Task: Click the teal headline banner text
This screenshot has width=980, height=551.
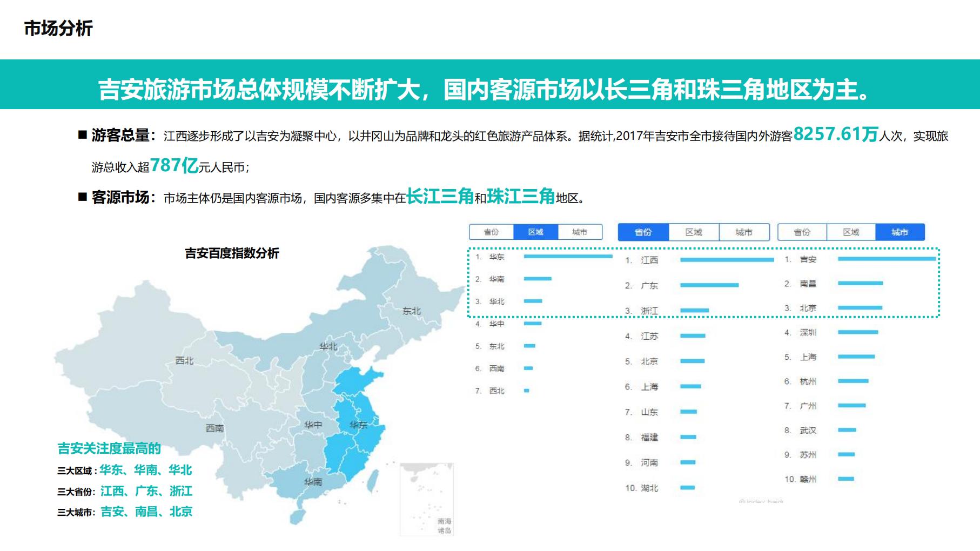Action: click(x=485, y=89)
